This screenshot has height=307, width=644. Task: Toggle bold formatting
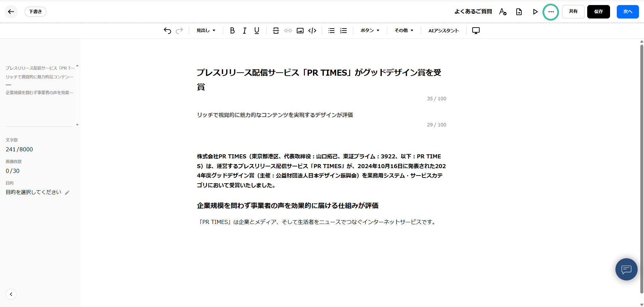coord(232,31)
